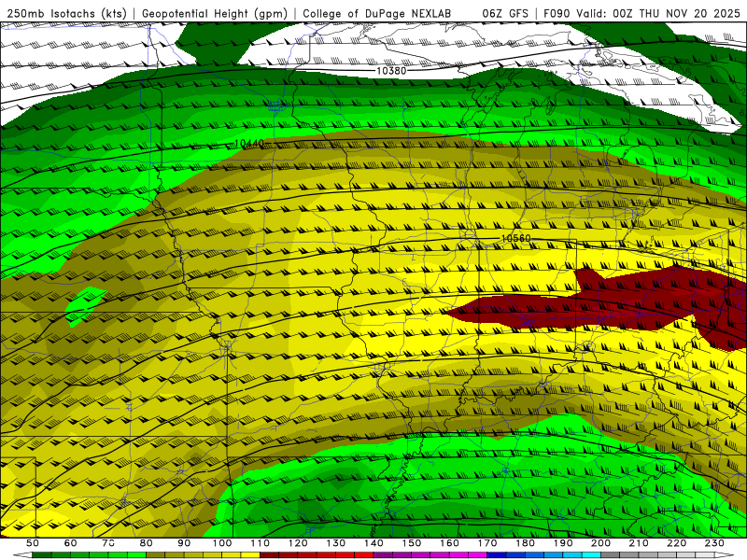The width and height of the screenshot is (747, 560).
Task: Click the "06Z GFS" model run label
Action: click(x=505, y=14)
